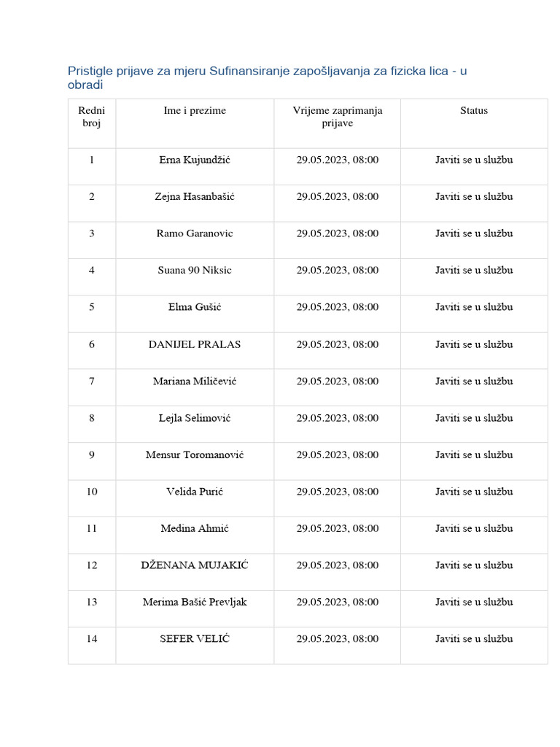Select Mensur Toromanović in the table

click(195, 455)
